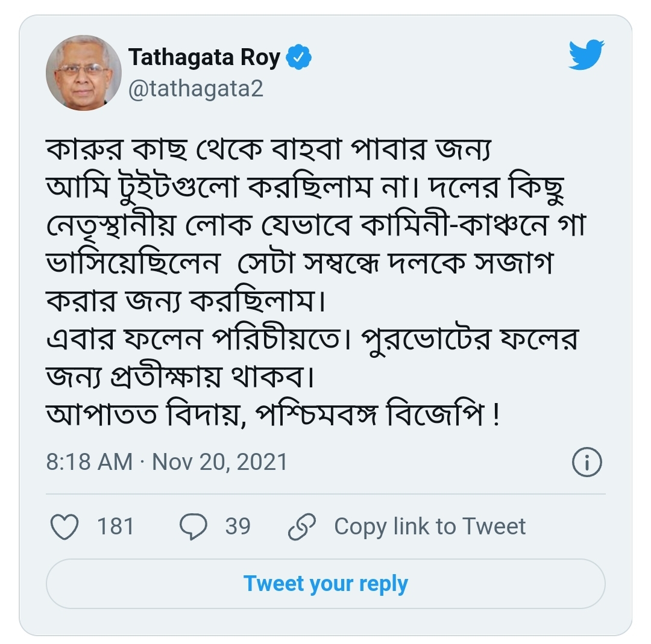Click the chain link icon
Screen dimensions: 651x644
(x=302, y=527)
